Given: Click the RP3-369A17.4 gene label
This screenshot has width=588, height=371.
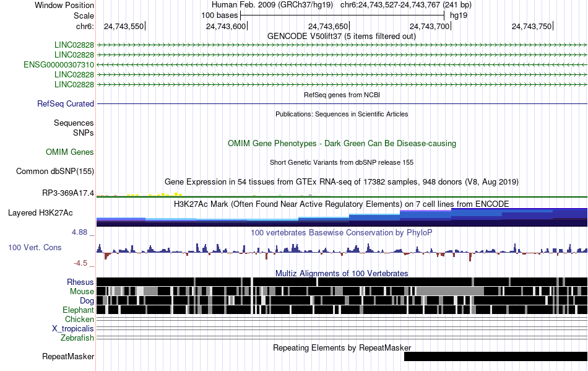Looking at the screenshot, I should [x=68, y=193].
